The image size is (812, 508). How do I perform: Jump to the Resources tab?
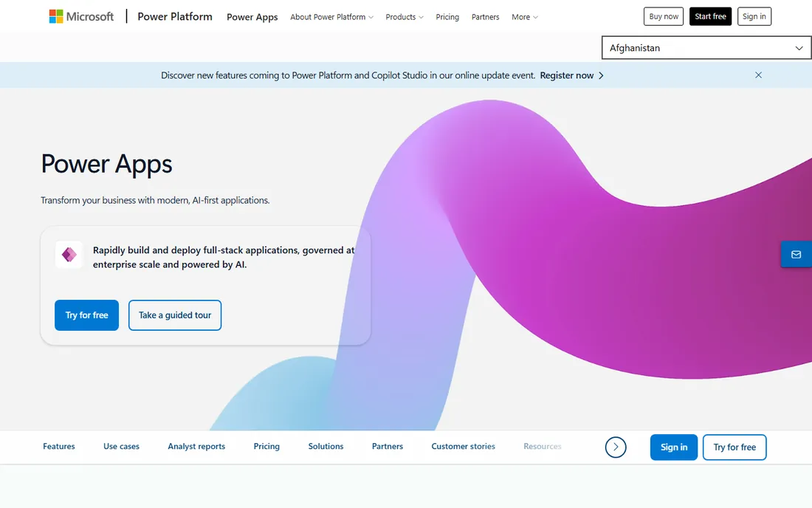pyautogui.click(x=543, y=447)
